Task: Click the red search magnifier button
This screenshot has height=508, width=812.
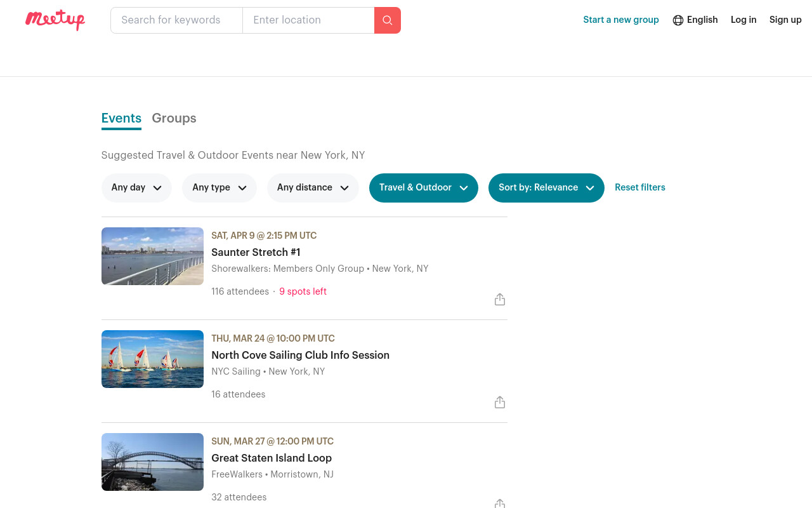Action: coord(388,20)
